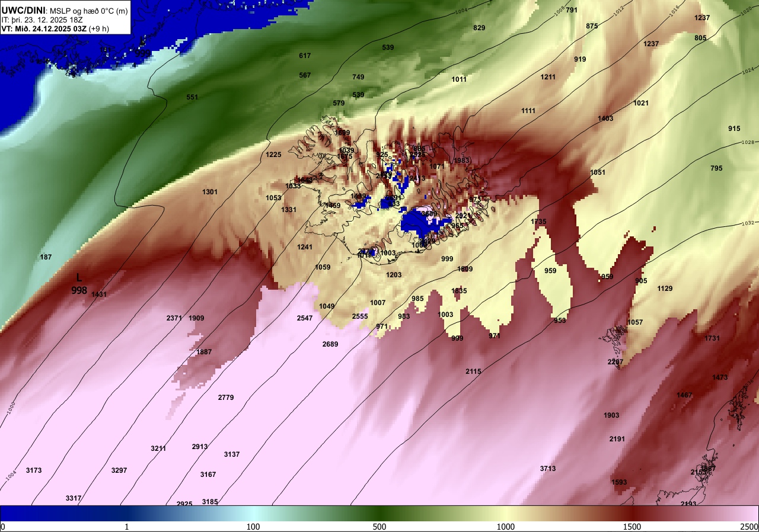759x532 pixels.
Task: Click the map value 1111
Action: [x=528, y=111]
